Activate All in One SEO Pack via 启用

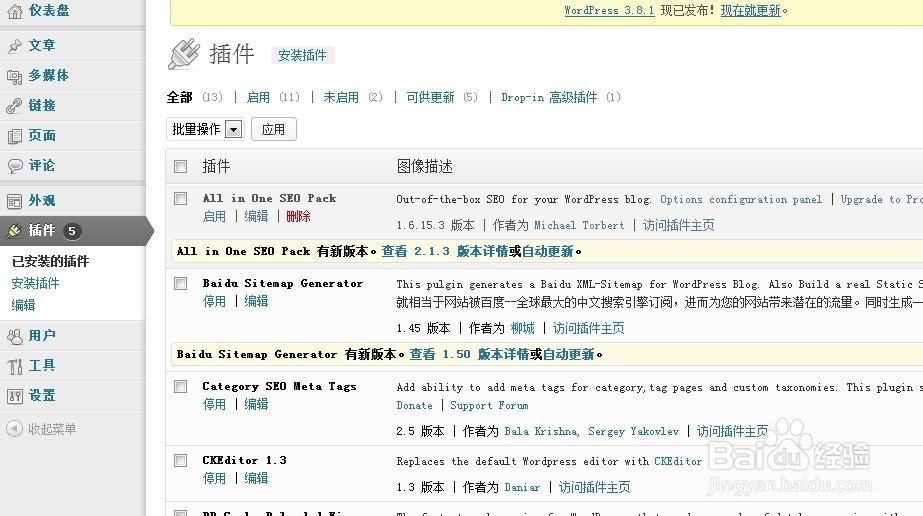[x=214, y=217]
